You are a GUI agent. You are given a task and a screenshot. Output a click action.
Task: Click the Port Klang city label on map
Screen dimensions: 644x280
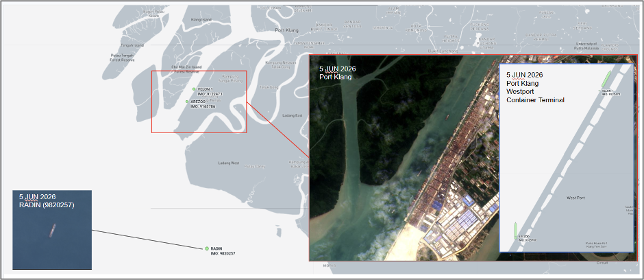pos(286,30)
